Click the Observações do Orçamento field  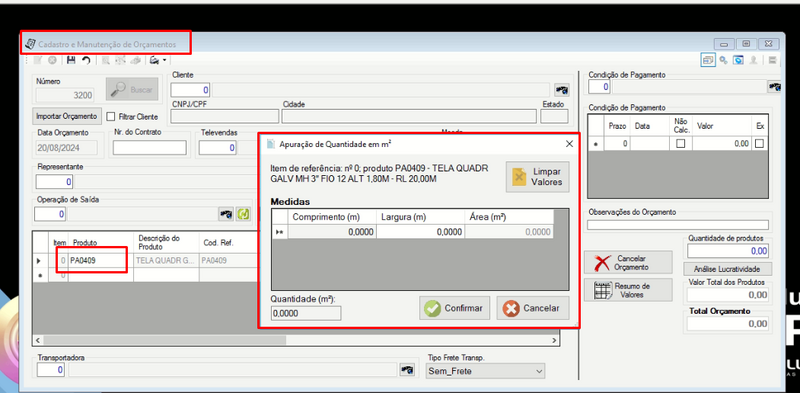click(x=678, y=225)
